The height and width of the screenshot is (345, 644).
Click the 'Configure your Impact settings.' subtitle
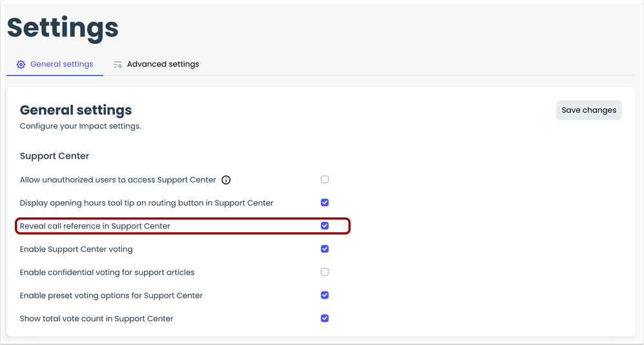(81, 126)
